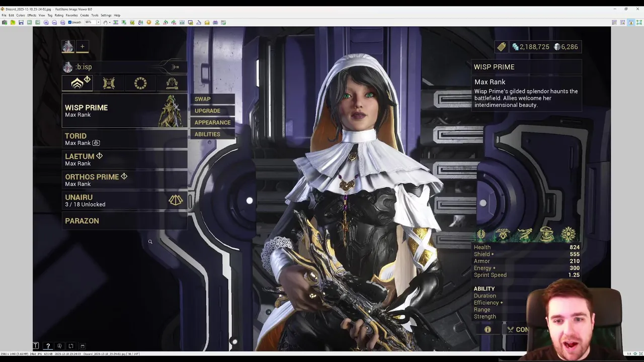Viewport: 644px width, 362px height.
Task: Click the warframe loadout tab icon
Action: [x=77, y=83]
